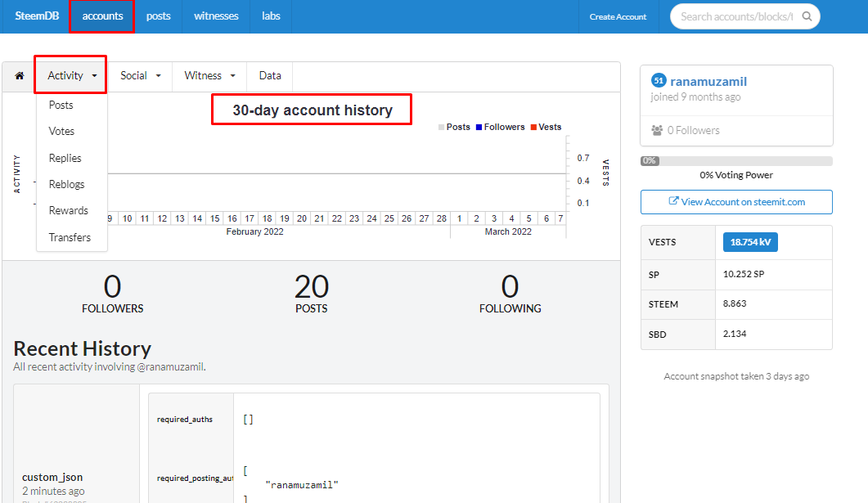868x503 pixels.
Task: Click the 'joined 9 months ago' text
Action: click(695, 97)
